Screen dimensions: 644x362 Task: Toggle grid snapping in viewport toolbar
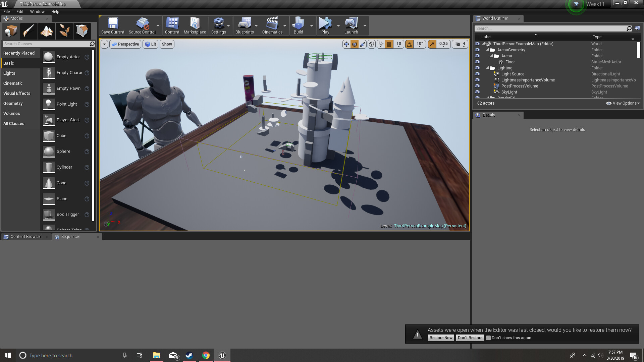coord(389,44)
